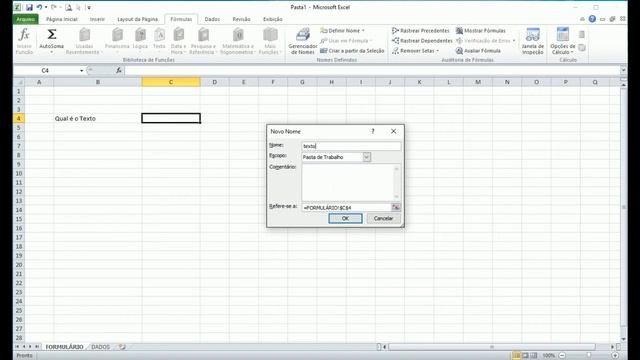
Task: Switch to the Revisão ribbon tab
Action: (242, 19)
